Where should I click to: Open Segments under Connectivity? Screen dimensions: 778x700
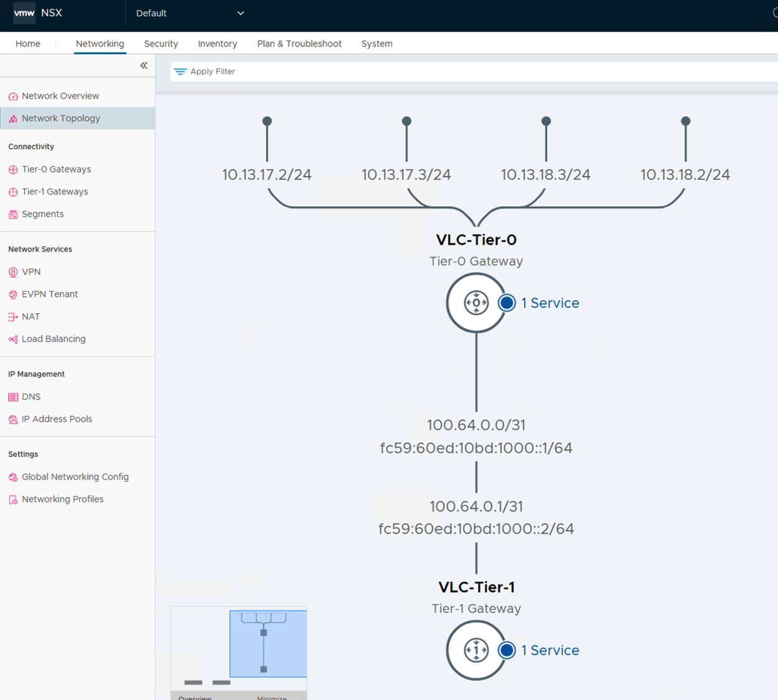pos(42,214)
